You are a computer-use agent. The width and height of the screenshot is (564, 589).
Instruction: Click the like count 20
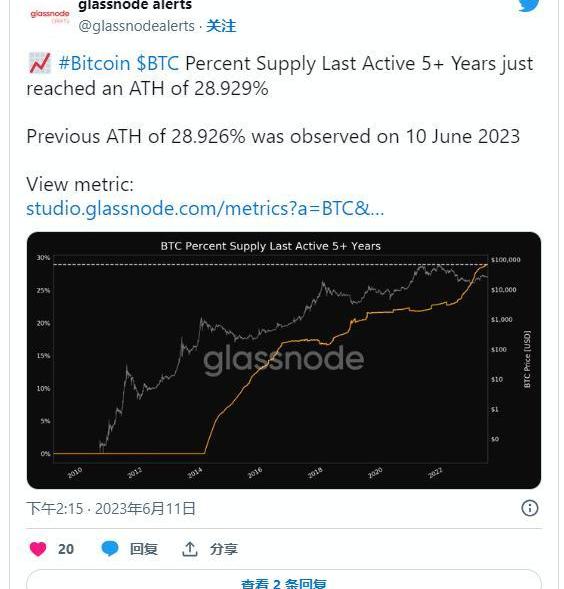(x=66, y=549)
